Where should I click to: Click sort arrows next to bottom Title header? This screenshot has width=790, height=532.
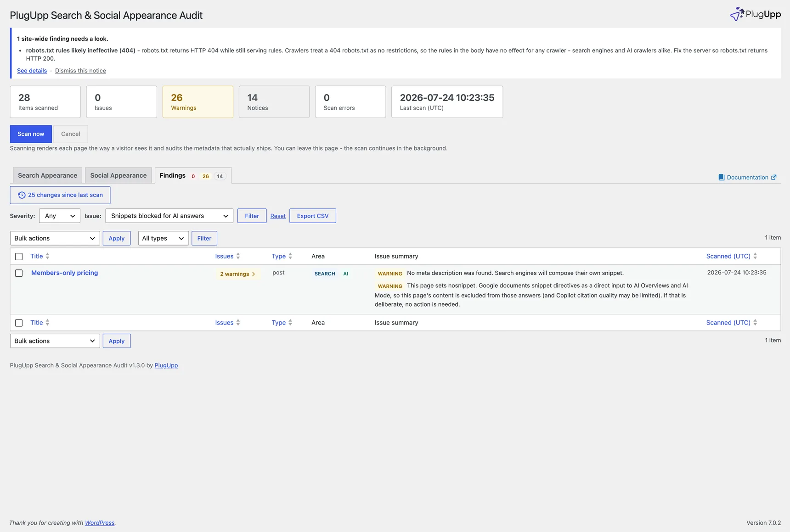[47, 323]
